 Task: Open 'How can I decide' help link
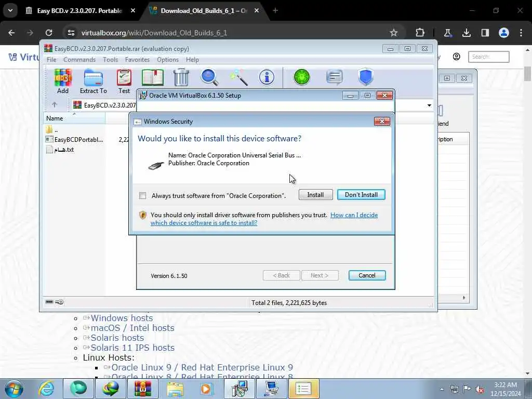coord(354,215)
